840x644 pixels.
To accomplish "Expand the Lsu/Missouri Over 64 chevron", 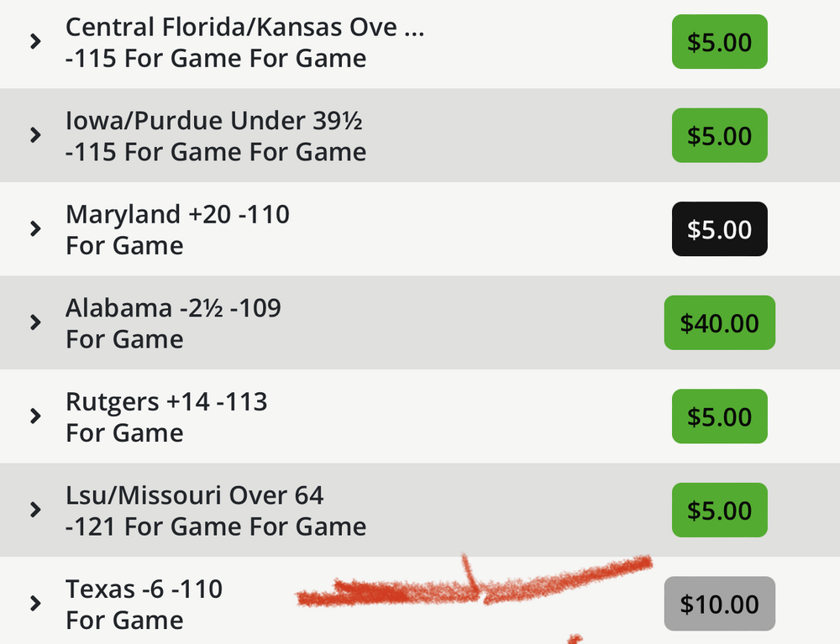I will [x=35, y=510].
